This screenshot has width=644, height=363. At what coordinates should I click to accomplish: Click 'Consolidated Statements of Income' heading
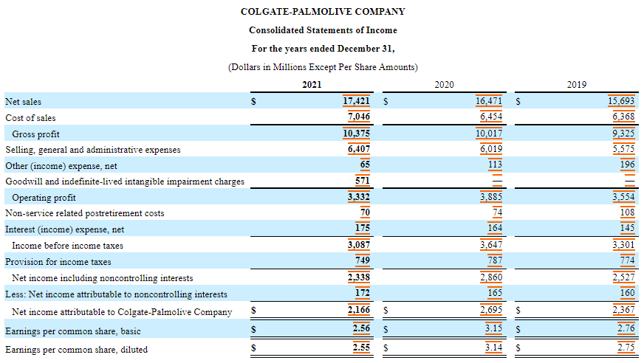(x=323, y=30)
